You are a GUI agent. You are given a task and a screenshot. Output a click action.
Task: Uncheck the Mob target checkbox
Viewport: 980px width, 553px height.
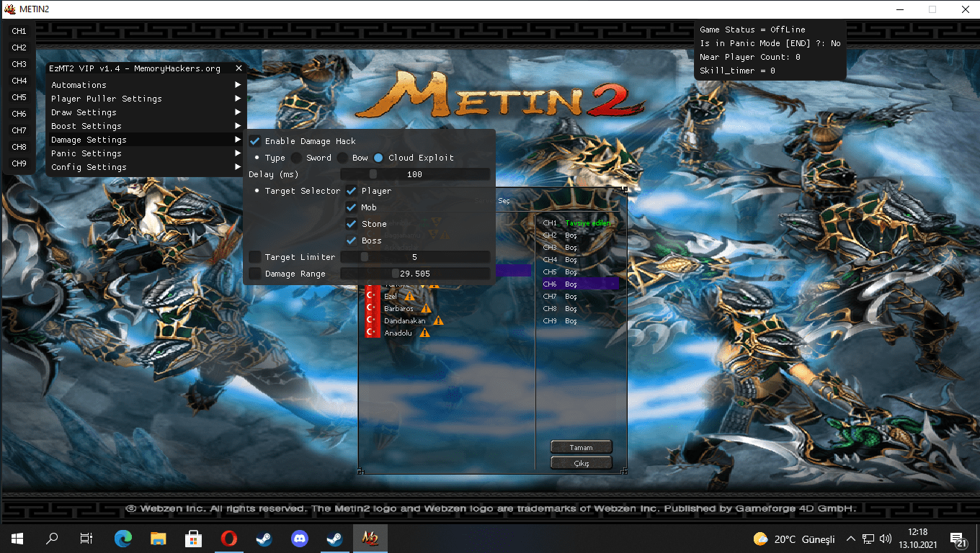[x=352, y=207]
